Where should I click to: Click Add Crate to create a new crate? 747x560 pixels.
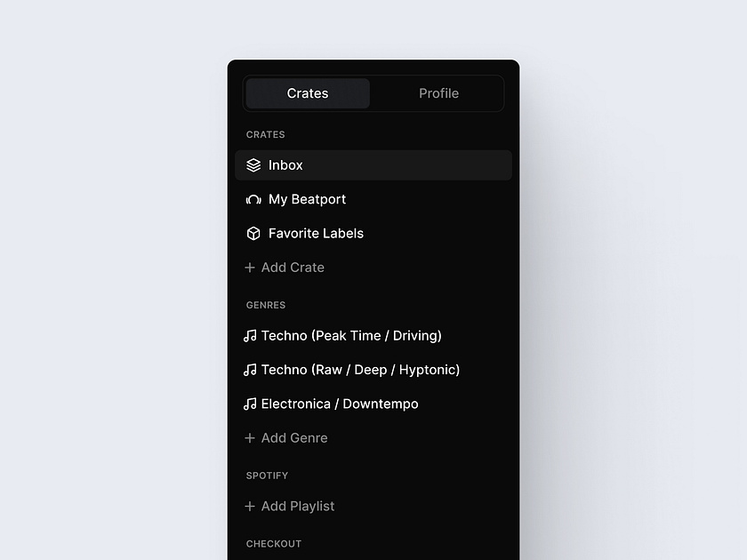tap(292, 267)
